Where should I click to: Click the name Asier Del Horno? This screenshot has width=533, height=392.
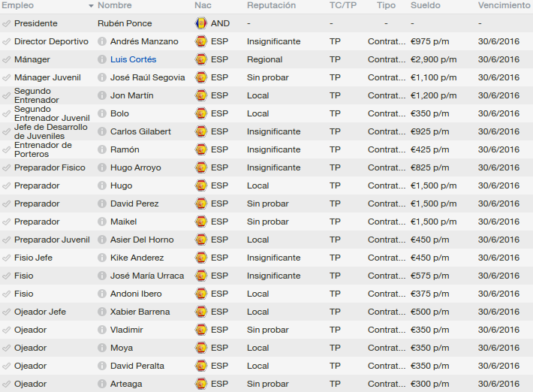142,240
